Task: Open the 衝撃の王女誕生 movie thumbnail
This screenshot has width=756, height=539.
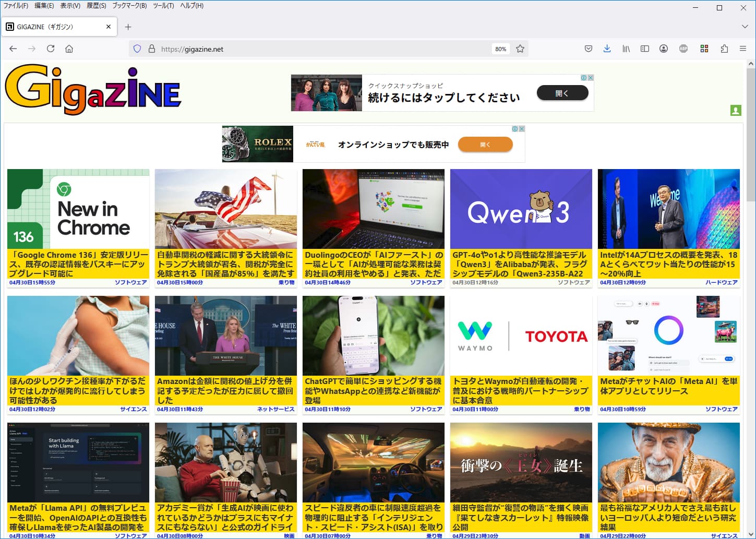Action: 521,462
